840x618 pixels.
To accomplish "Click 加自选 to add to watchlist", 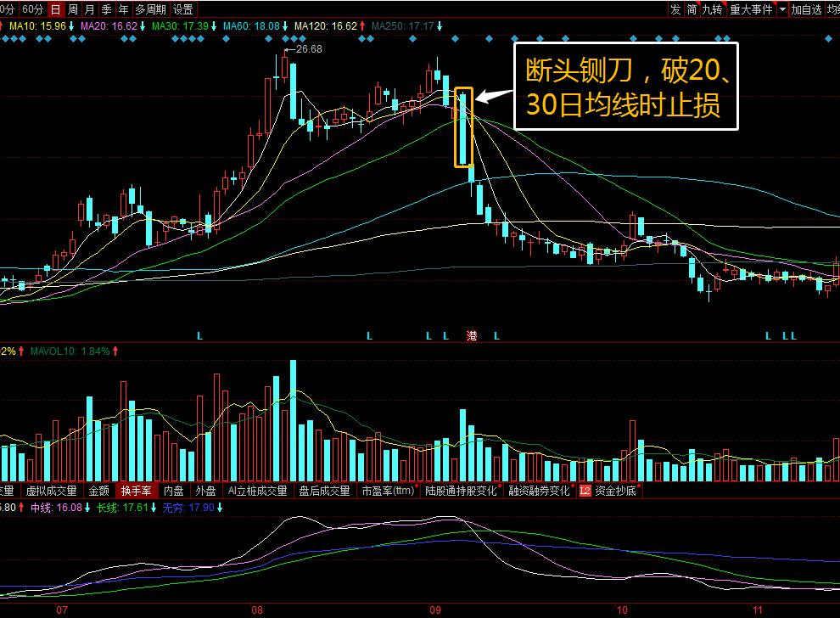I will click(x=806, y=9).
